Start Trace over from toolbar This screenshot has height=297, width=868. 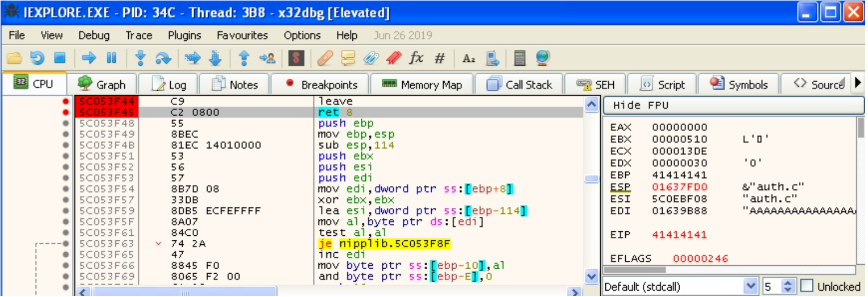click(x=215, y=58)
